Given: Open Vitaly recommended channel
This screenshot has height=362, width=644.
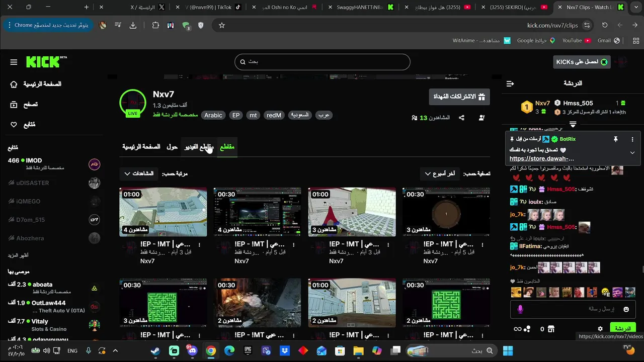Looking at the screenshot, I should tap(54, 325).
